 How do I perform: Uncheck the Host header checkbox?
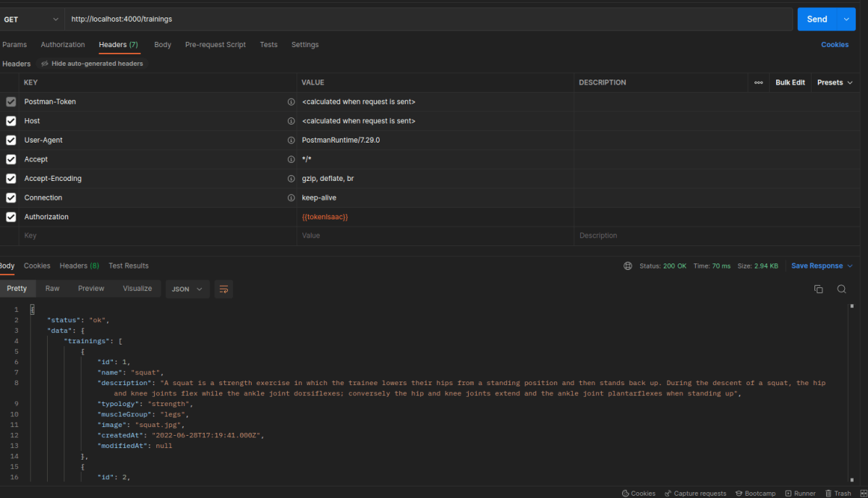click(11, 121)
